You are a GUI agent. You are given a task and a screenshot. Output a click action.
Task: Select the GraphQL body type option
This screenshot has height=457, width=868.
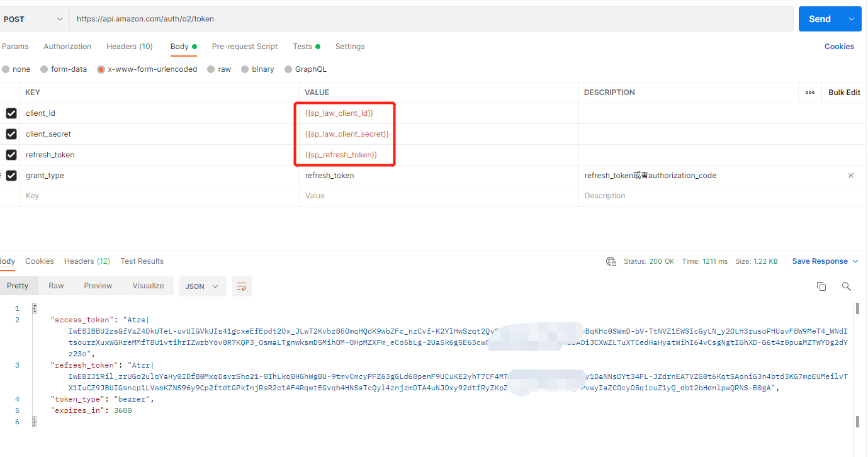(288, 69)
